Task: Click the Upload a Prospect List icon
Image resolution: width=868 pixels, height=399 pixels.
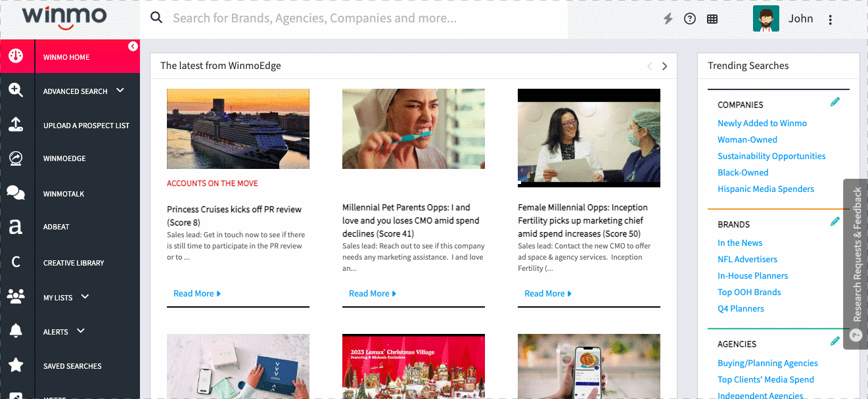Action: (x=16, y=125)
